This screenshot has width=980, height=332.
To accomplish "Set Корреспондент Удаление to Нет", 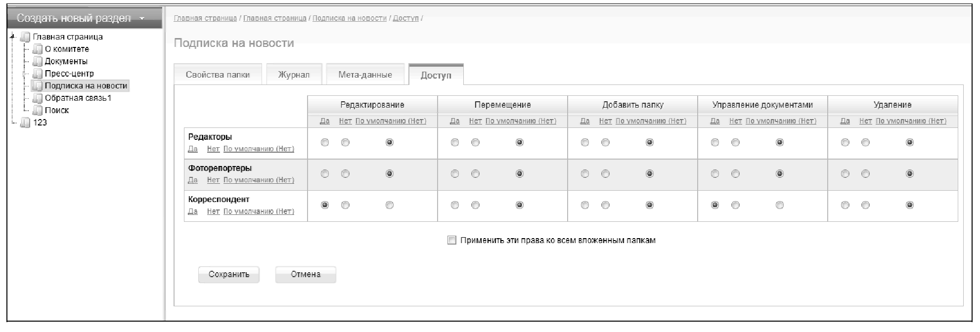I will (x=865, y=206).
